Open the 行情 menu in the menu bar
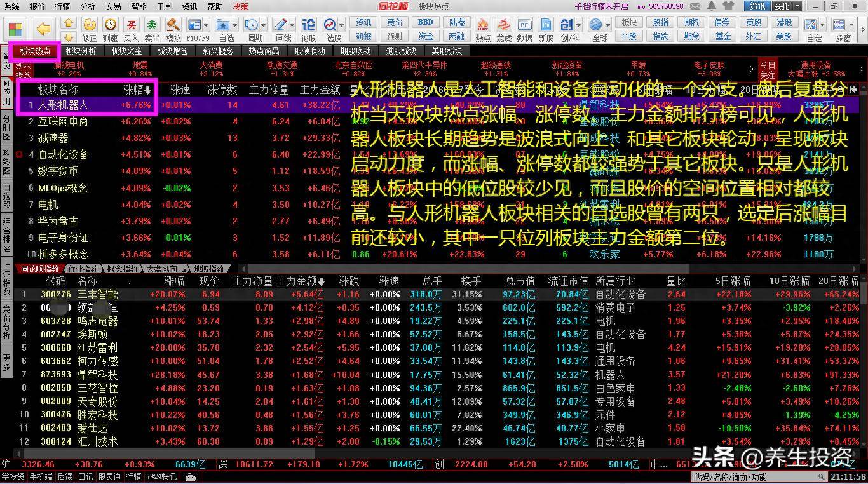Screen dimensions: 868x484 click(x=62, y=6)
